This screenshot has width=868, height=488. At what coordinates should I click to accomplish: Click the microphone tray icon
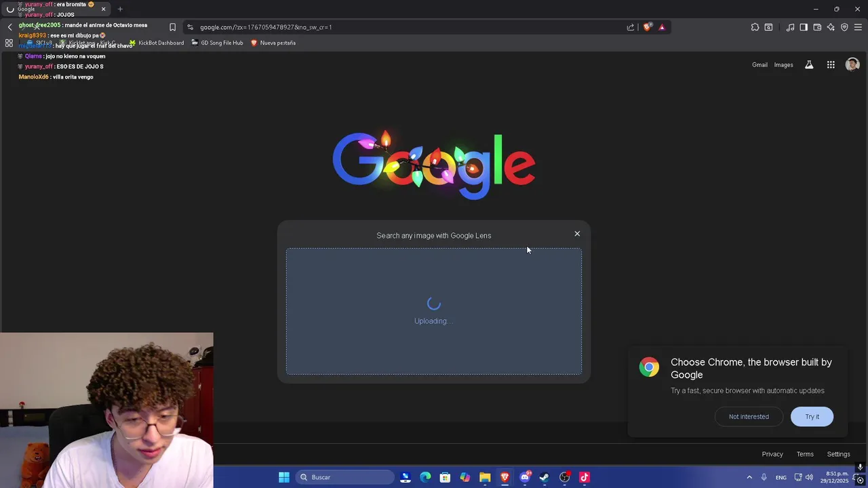pyautogui.click(x=764, y=477)
